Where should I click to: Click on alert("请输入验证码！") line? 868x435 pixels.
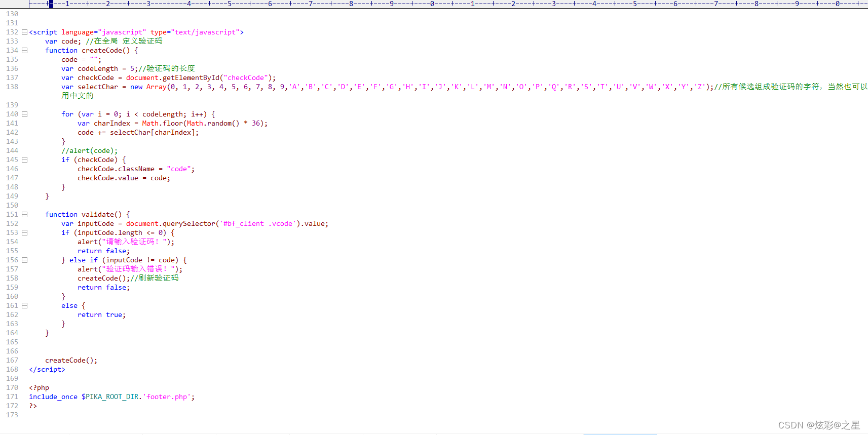(x=126, y=242)
